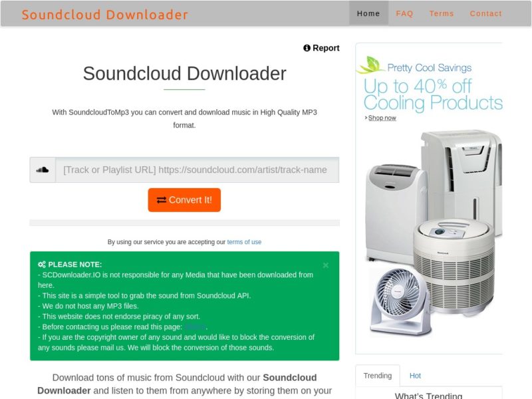
Task: Click the Shop now link in ad
Action: click(382, 118)
